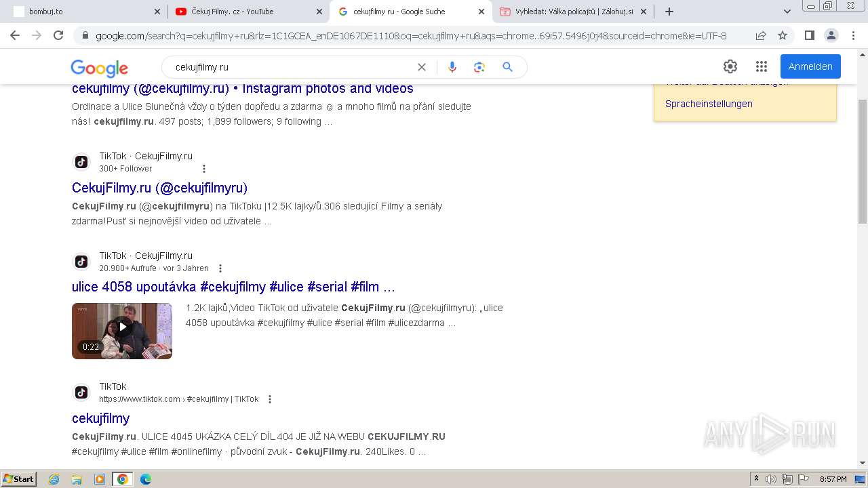Open cekujfilmy Instagram photos and videos result
The width and height of the screenshot is (868, 488).
point(243,88)
